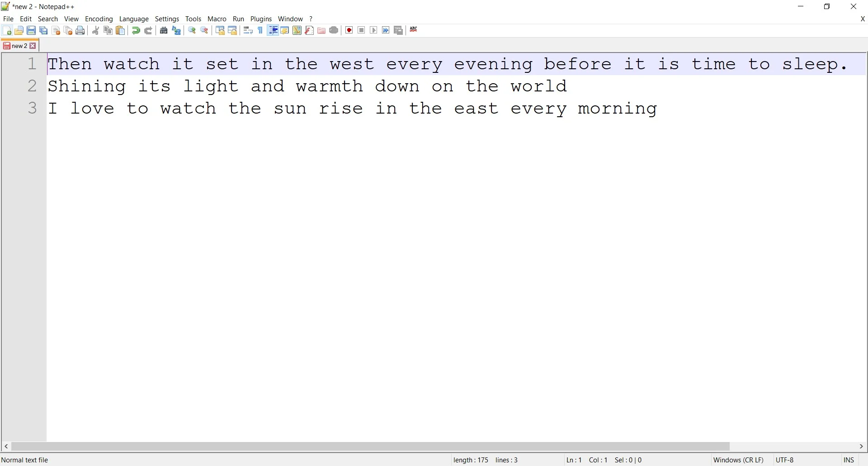Zoom out using the magnifier minus icon
Screen dimensions: 868x466
pyautogui.click(x=204, y=30)
